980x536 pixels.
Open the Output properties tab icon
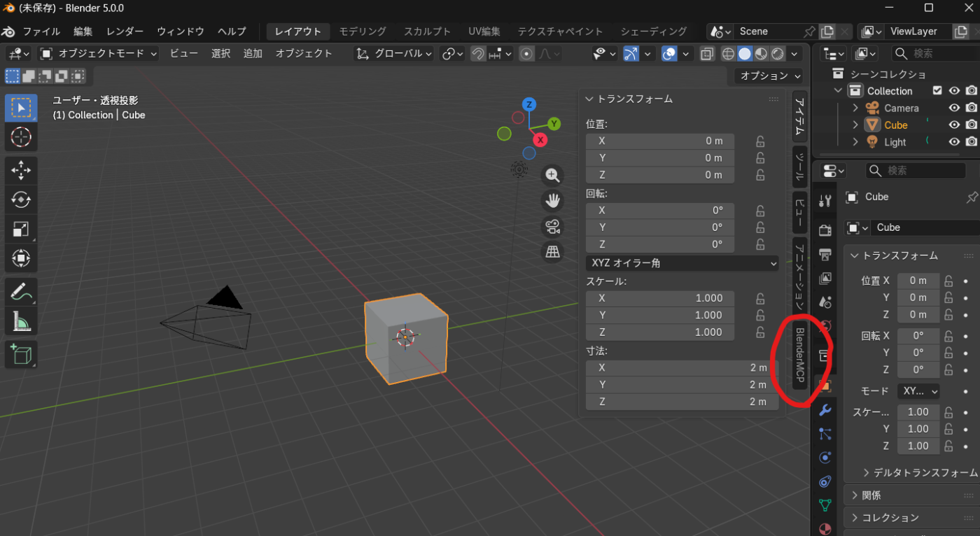tap(825, 254)
